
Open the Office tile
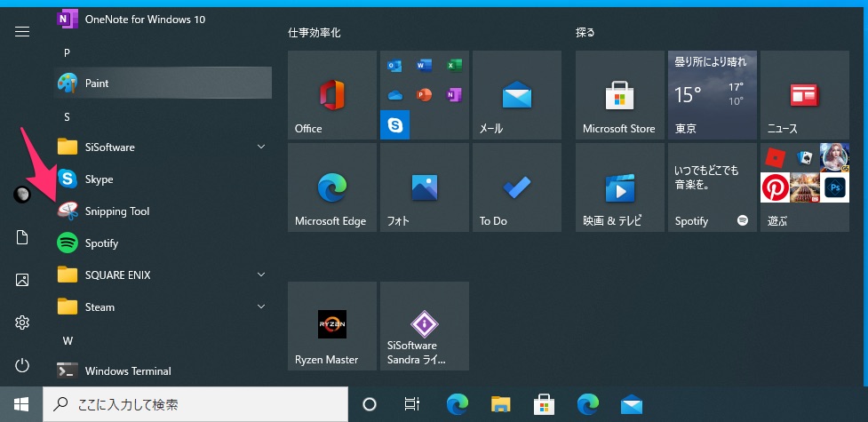point(332,95)
